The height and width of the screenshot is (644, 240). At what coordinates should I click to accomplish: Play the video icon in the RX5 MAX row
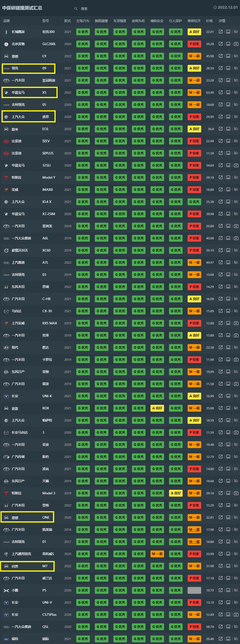point(236,323)
